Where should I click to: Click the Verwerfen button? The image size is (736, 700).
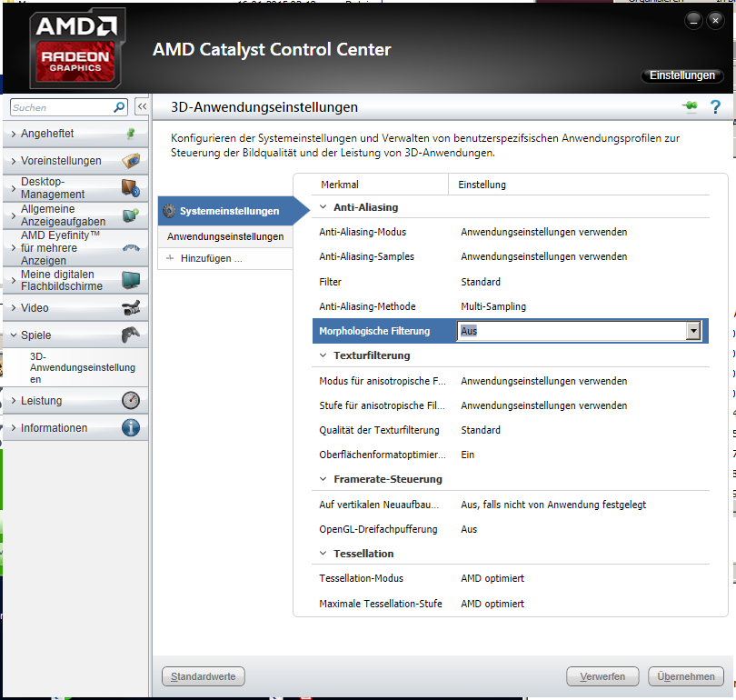pos(602,676)
